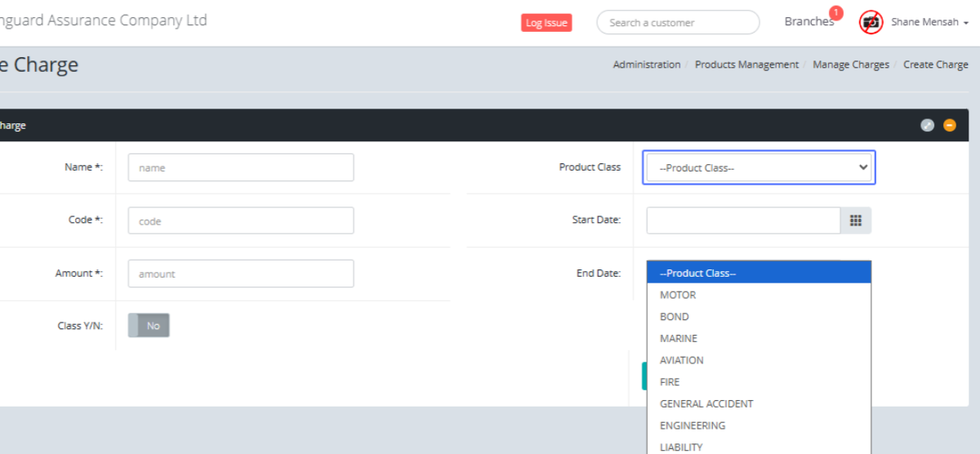This screenshot has width=980, height=454.
Task: Click the Branches notification badge
Action: [835, 12]
